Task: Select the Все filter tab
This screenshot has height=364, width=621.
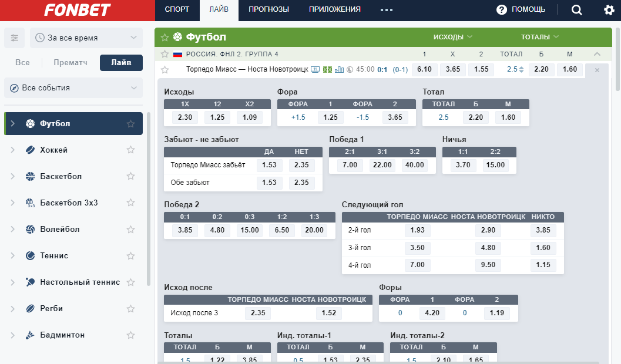Action: (x=22, y=62)
